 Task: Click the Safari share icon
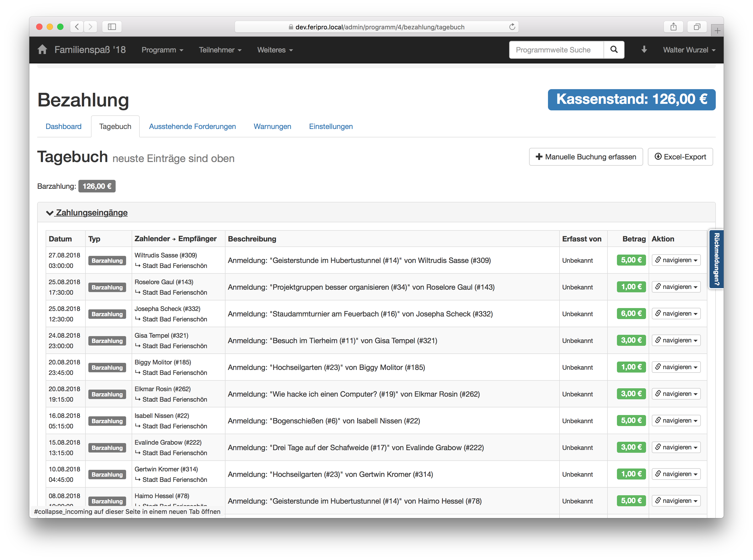673,27
